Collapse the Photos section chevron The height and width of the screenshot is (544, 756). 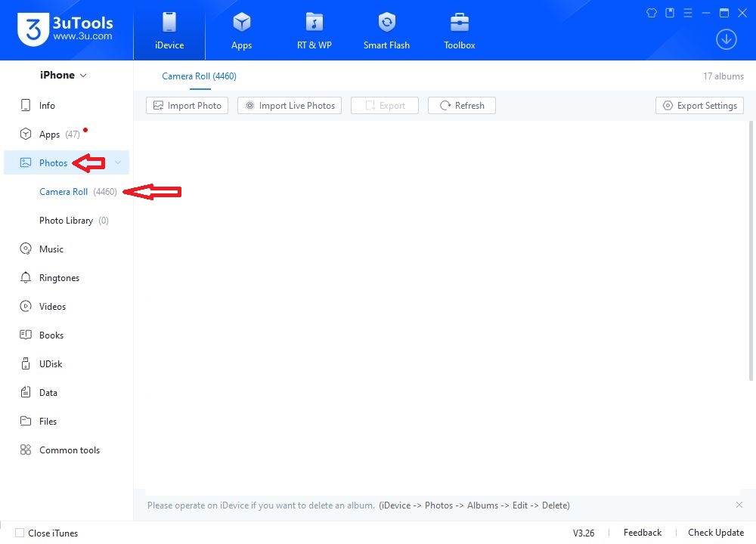118,163
